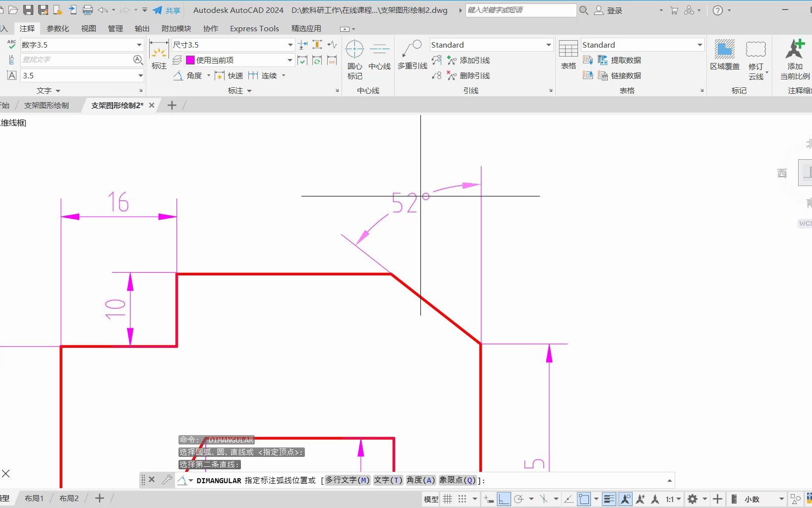Screen dimensions: 812x508
Task: Click the Save icon in quick access toolbar
Action: [28, 10]
